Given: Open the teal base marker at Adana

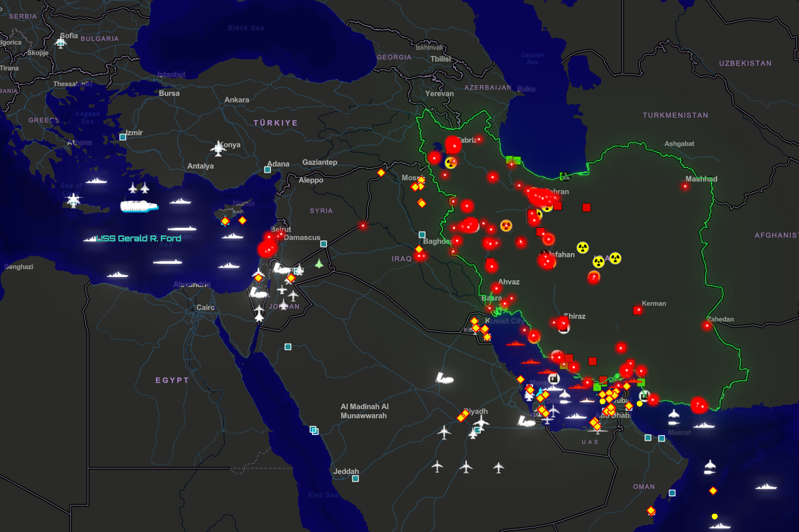Looking at the screenshot, I should point(267,169).
